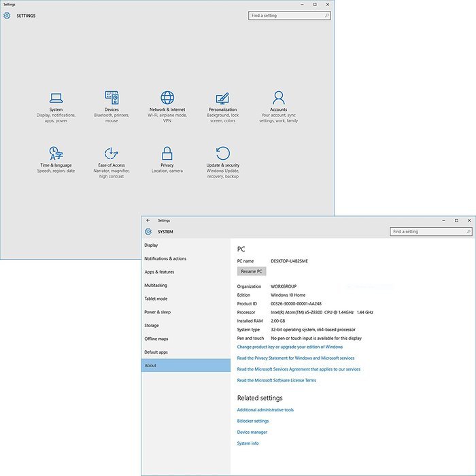Image resolution: width=476 pixels, height=476 pixels.
Task: Select Power & sleep in sidebar
Action: point(186,312)
